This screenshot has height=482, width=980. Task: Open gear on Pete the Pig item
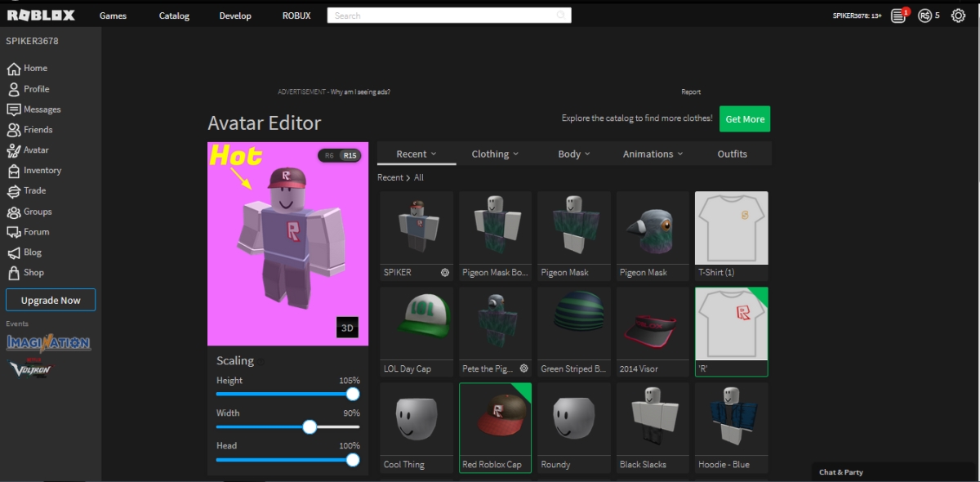click(x=524, y=368)
